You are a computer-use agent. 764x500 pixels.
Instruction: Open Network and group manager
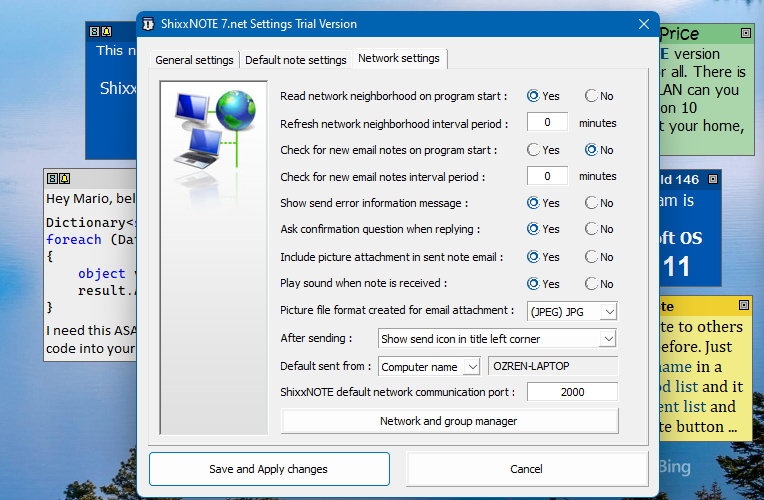[x=449, y=421]
